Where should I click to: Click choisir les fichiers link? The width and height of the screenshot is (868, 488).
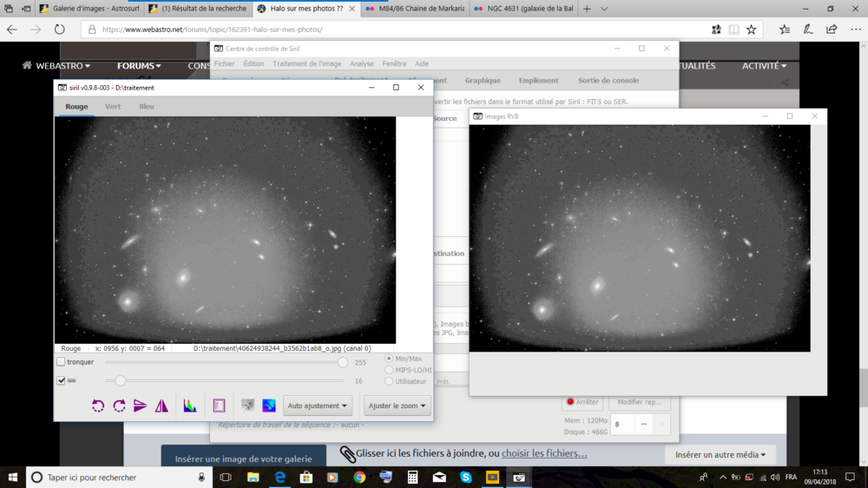(544, 453)
